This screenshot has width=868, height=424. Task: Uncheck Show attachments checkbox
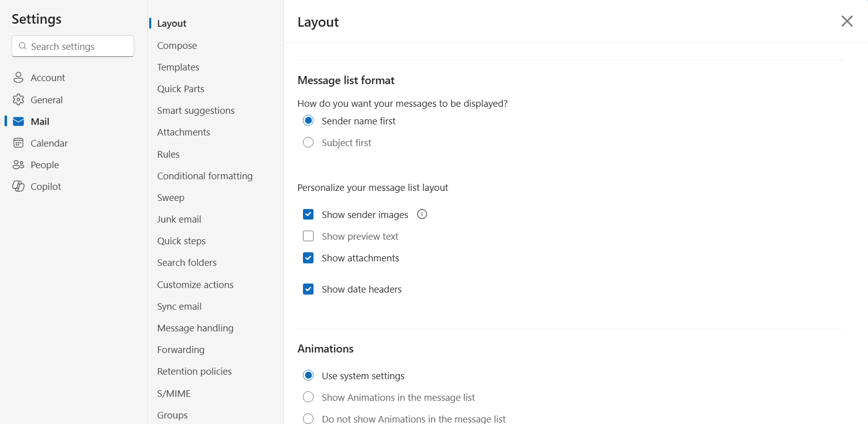308,258
